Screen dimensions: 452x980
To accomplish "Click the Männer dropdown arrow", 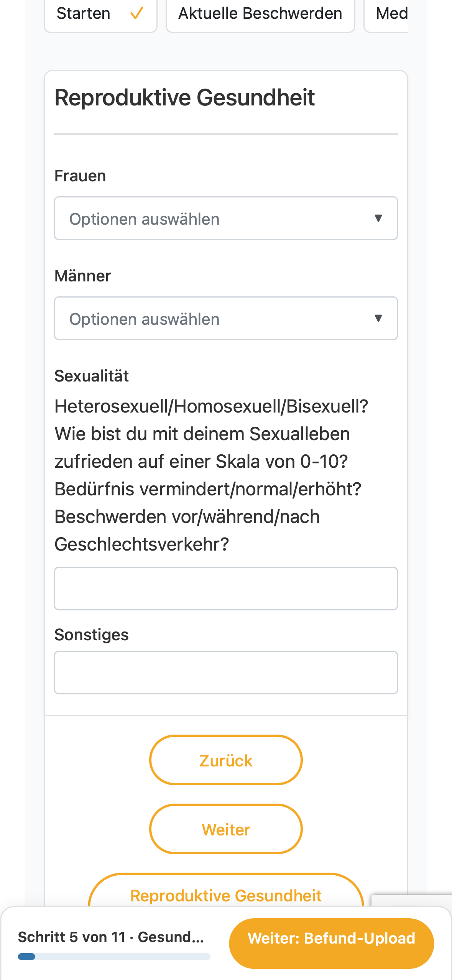I will click(x=378, y=318).
